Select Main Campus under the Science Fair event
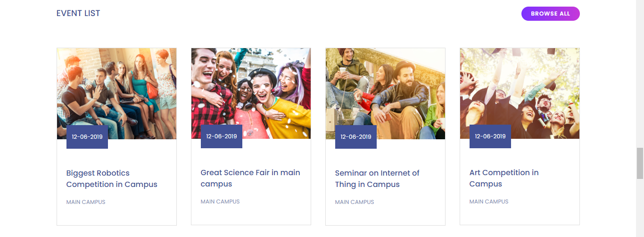Screen dimensions: 644x237 coord(220,202)
